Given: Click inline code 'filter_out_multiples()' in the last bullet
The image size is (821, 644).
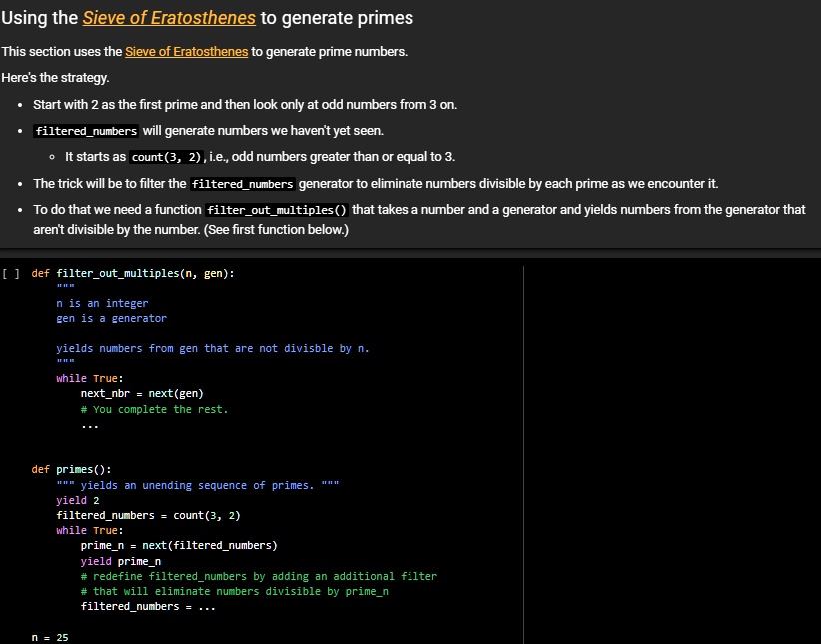Looking at the screenshot, I should [277, 210].
